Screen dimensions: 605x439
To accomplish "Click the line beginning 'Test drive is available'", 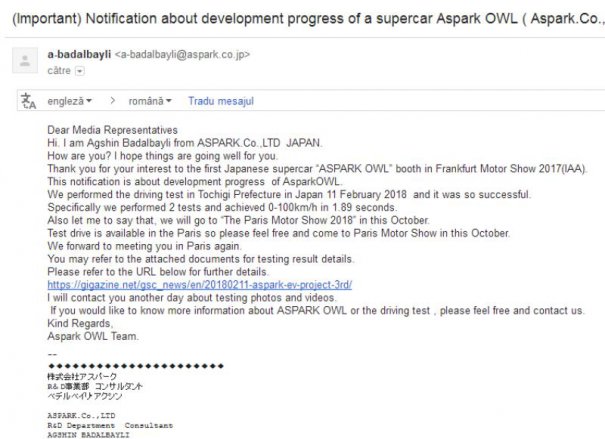I will pyautogui.click(x=279, y=233).
